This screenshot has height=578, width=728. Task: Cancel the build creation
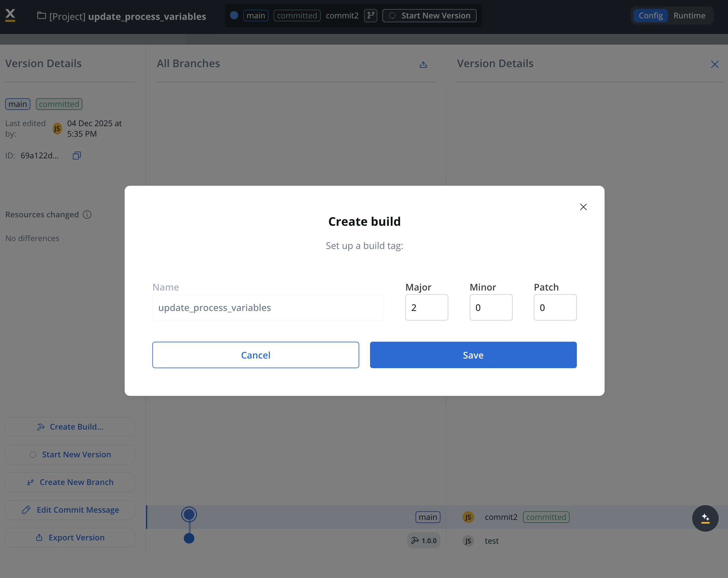(x=255, y=355)
